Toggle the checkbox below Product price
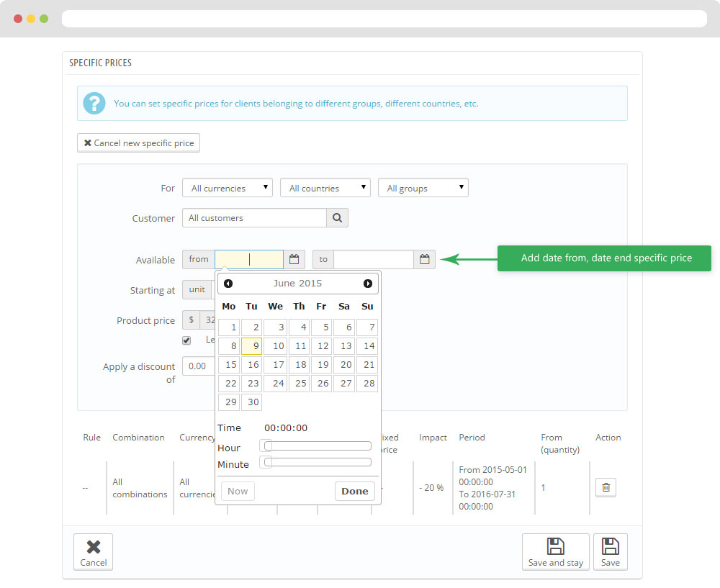The width and height of the screenshot is (720, 588). coord(186,340)
